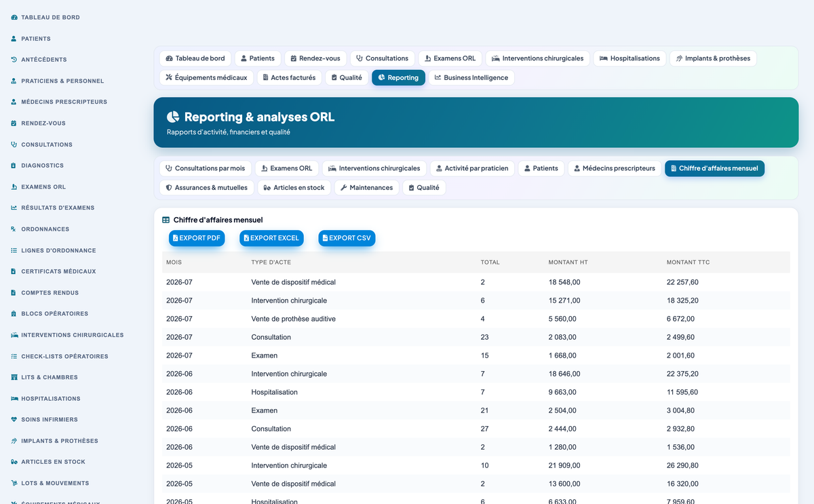Click the Lits & Chambres sidebar icon
The height and width of the screenshot is (504, 814).
point(14,377)
